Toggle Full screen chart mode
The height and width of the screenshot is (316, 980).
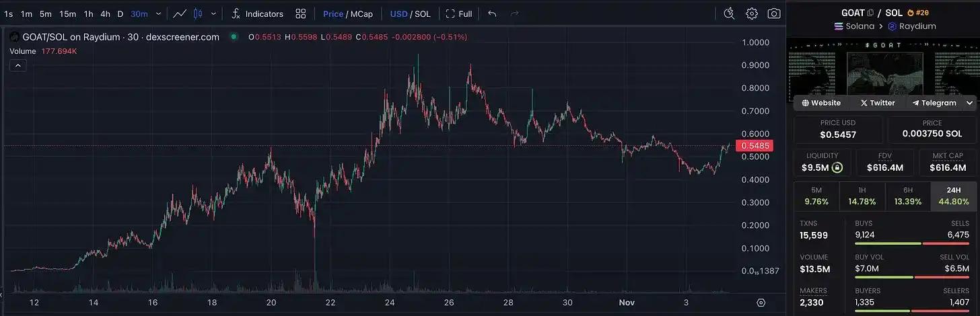459,13
